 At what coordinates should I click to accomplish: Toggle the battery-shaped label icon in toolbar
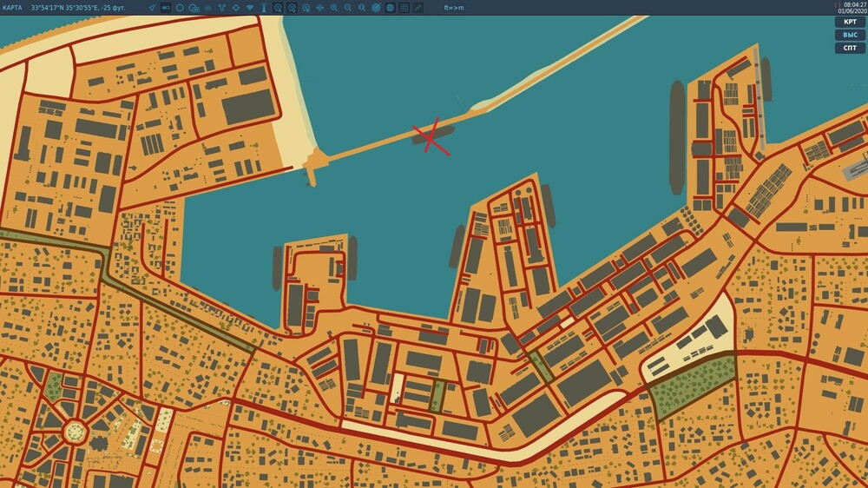[166, 8]
